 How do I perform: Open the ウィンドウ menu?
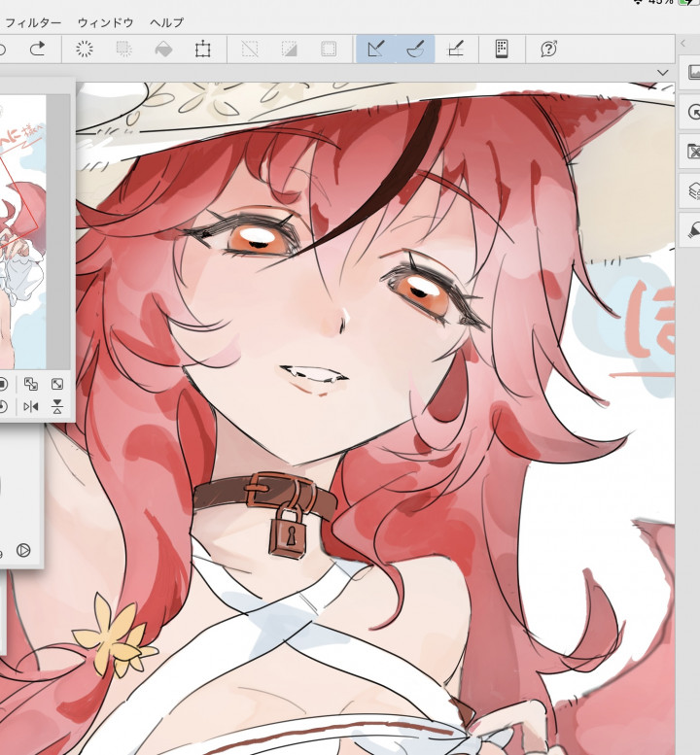(105, 22)
